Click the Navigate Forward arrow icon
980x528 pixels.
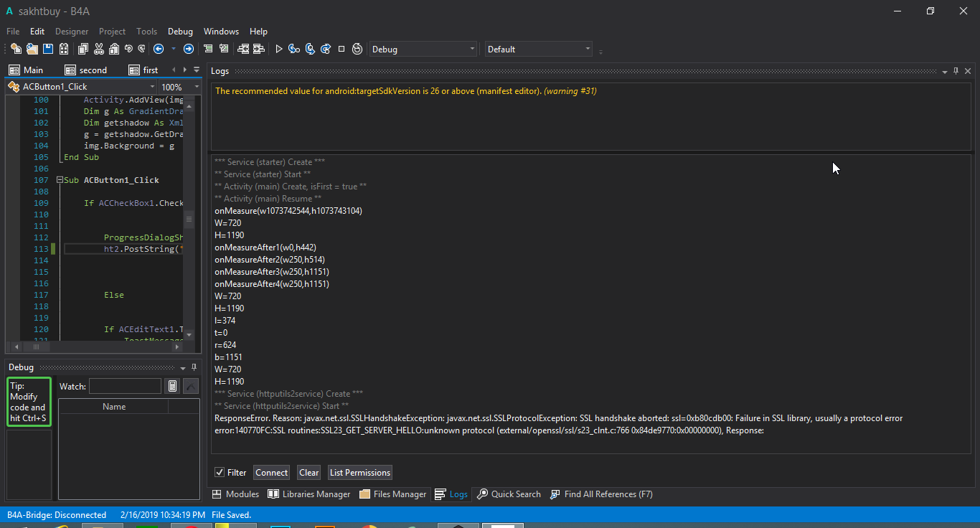click(188, 49)
